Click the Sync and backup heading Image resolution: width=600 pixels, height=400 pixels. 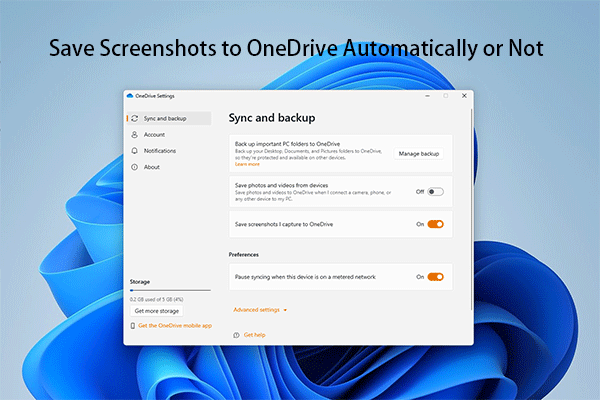(x=272, y=118)
